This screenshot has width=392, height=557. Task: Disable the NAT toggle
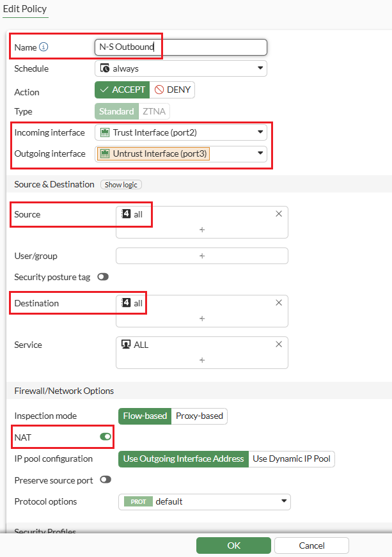pos(106,437)
